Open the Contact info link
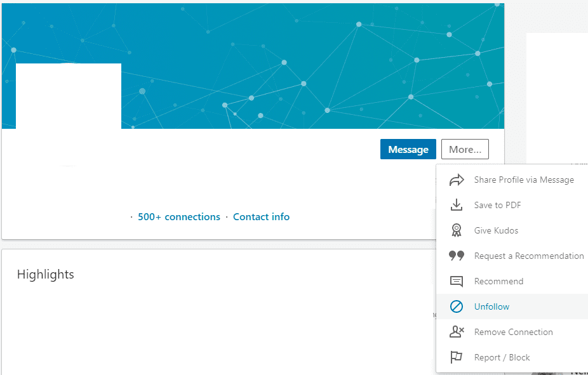 pos(262,217)
